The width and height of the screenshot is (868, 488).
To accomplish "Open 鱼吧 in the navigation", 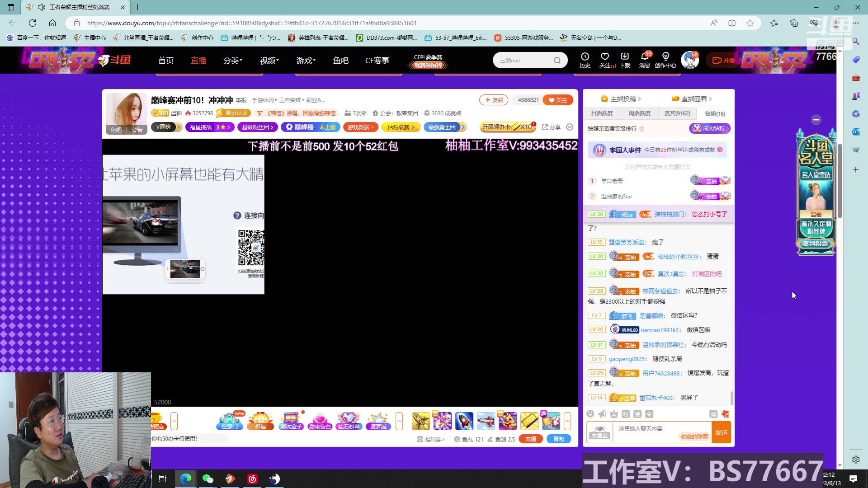I will point(341,60).
